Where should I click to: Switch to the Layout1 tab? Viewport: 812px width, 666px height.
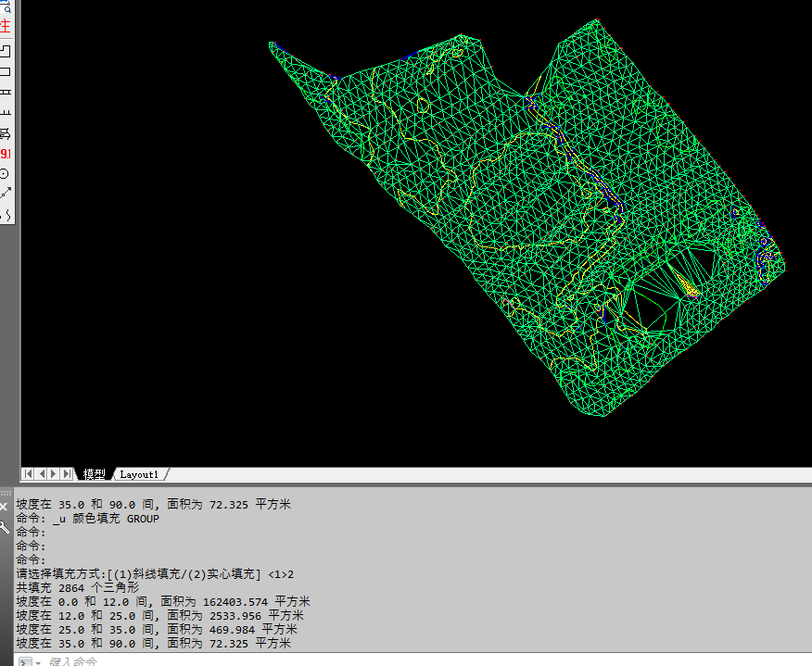click(139, 474)
